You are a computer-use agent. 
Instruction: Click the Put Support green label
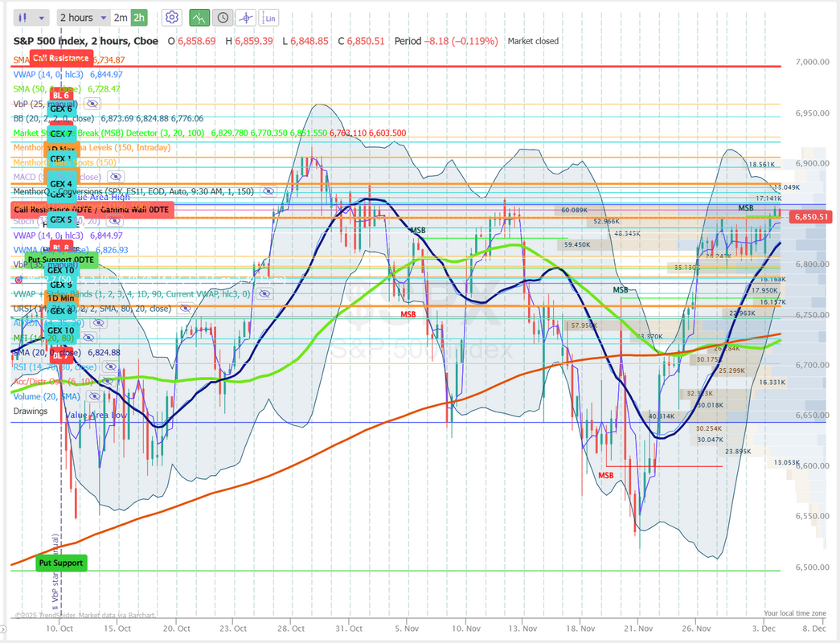click(x=61, y=563)
